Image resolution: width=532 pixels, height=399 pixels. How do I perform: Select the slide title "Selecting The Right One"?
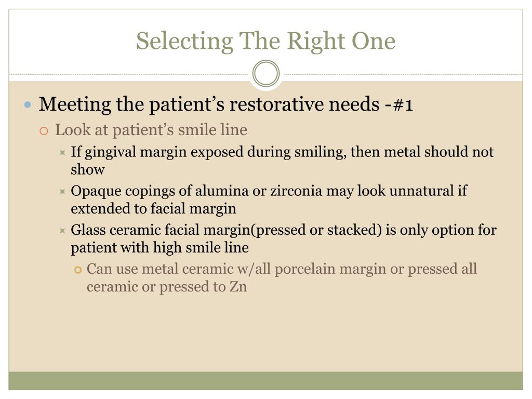coord(265,41)
